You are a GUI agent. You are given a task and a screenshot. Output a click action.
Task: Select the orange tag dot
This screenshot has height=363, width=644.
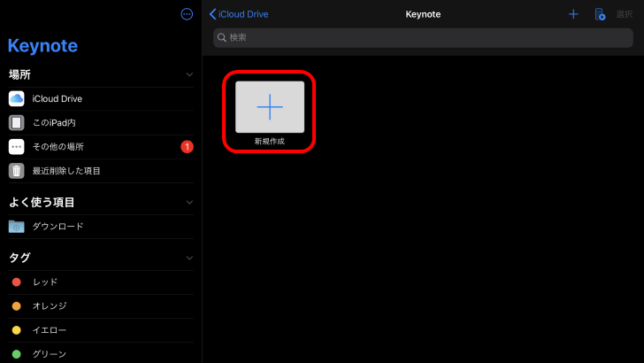(x=17, y=306)
